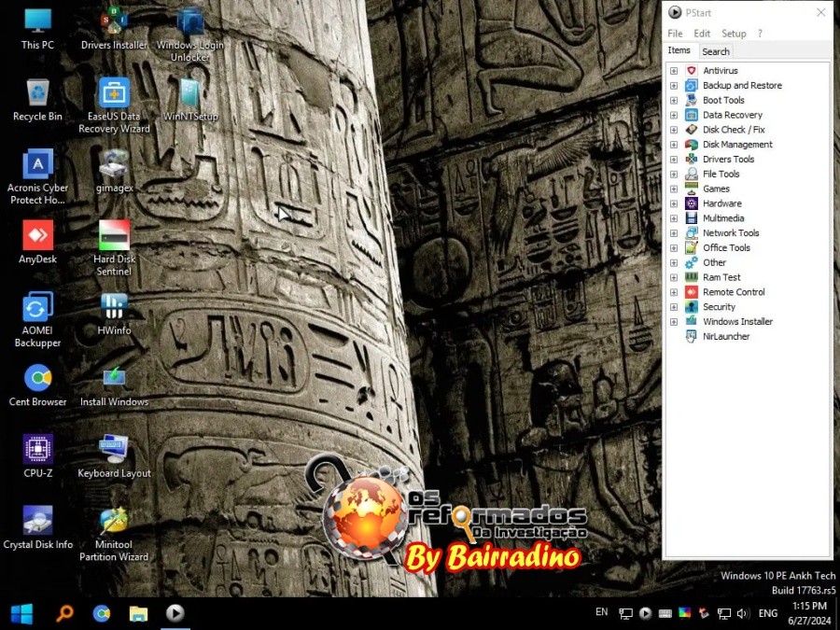Open Minitool Partition Wizard desktop icon

[114, 534]
